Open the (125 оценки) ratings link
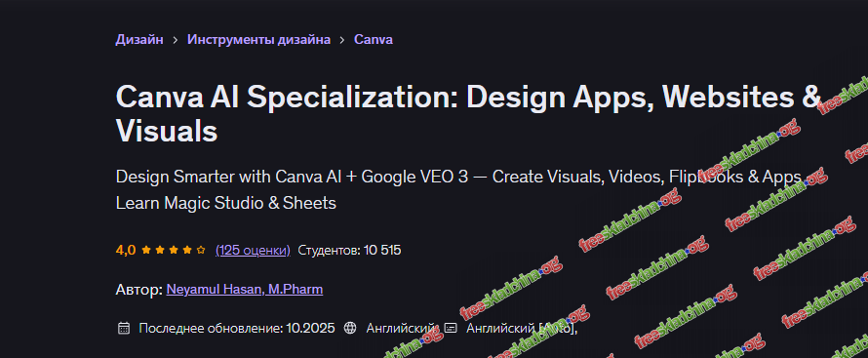868x358 pixels. pyautogui.click(x=253, y=250)
